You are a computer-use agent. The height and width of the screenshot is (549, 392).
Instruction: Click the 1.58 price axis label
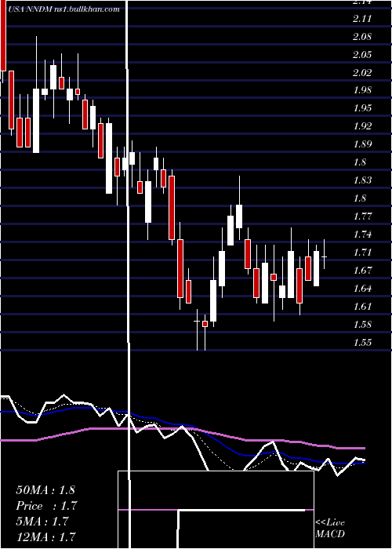(362, 324)
